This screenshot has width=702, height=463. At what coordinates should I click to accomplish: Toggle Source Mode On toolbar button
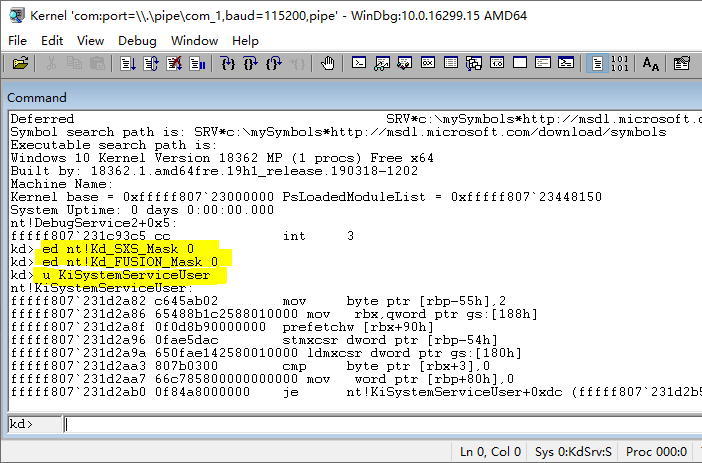(x=597, y=64)
